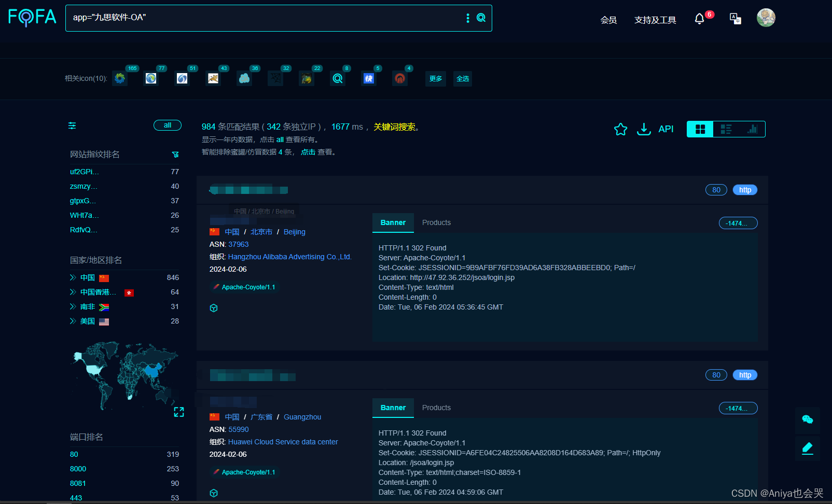Click the filter funnel beside 网站指纹排名
The width and height of the screenshot is (832, 504).
(x=175, y=155)
